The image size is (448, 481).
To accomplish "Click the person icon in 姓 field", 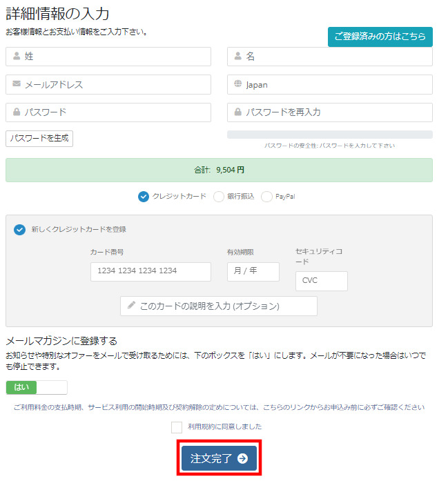I will tap(17, 56).
